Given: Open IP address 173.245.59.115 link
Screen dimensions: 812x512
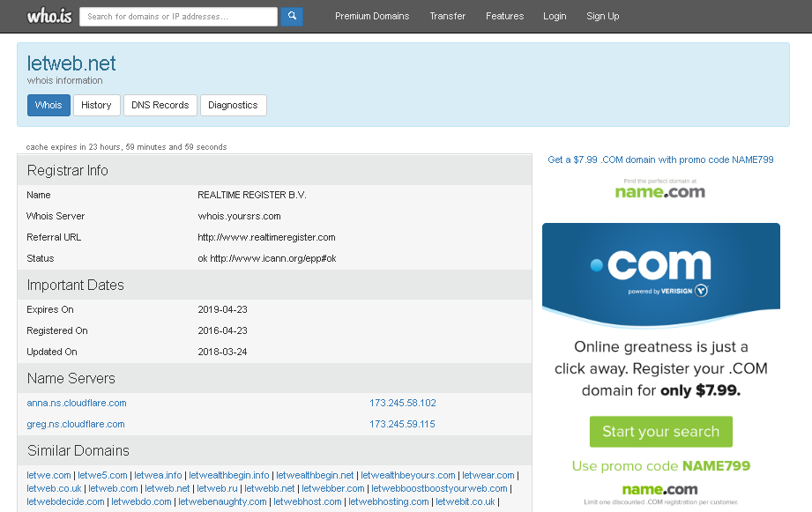Looking at the screenshot, I should (402, 424).
